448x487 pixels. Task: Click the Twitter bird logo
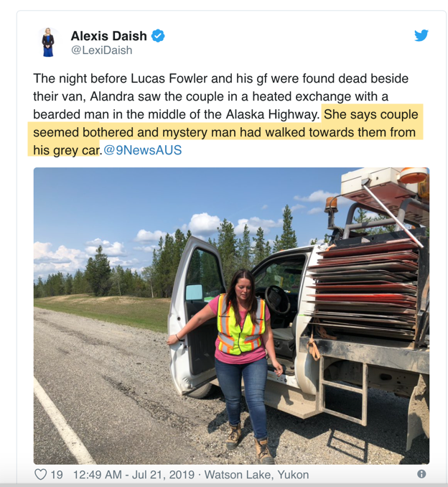[421, 35]
